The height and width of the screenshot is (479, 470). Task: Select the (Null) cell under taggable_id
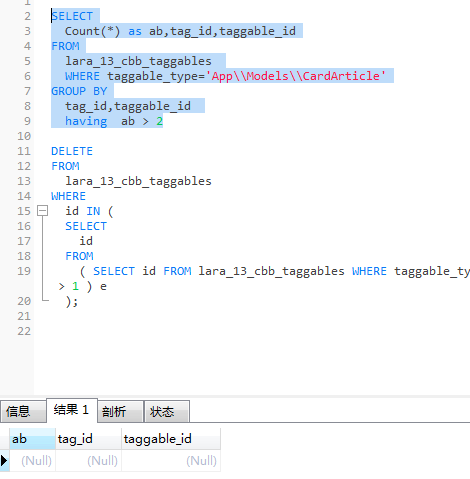pos(171,461)
